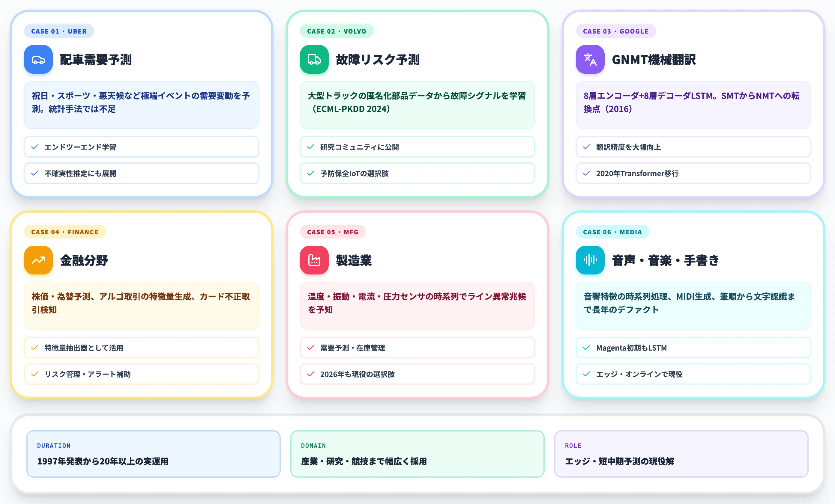The height and width of the screenshot is (504, 835).
Task: Click the 研究コミュニティに公開 row text
Action: click(x=360, y=147)
